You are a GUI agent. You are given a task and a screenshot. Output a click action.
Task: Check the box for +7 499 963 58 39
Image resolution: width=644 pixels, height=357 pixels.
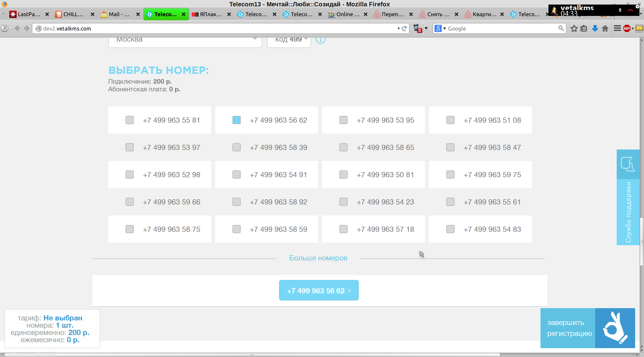coord(237,147)
